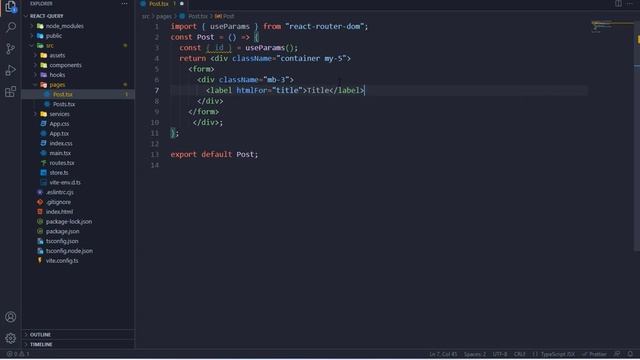Open the Search view
Image resolution: width=640 pixels, height=360 pixels.
pos(11,27)
